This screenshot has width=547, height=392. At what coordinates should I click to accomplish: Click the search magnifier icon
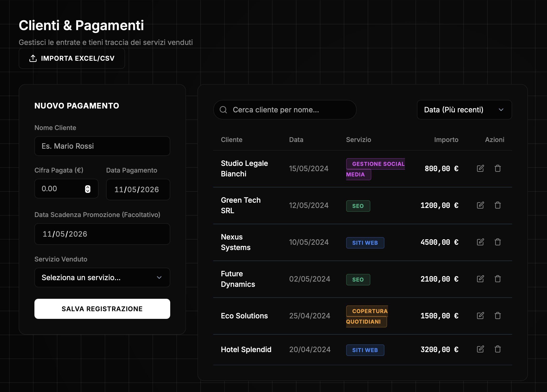pyautogui.click(x=223, y=110)
